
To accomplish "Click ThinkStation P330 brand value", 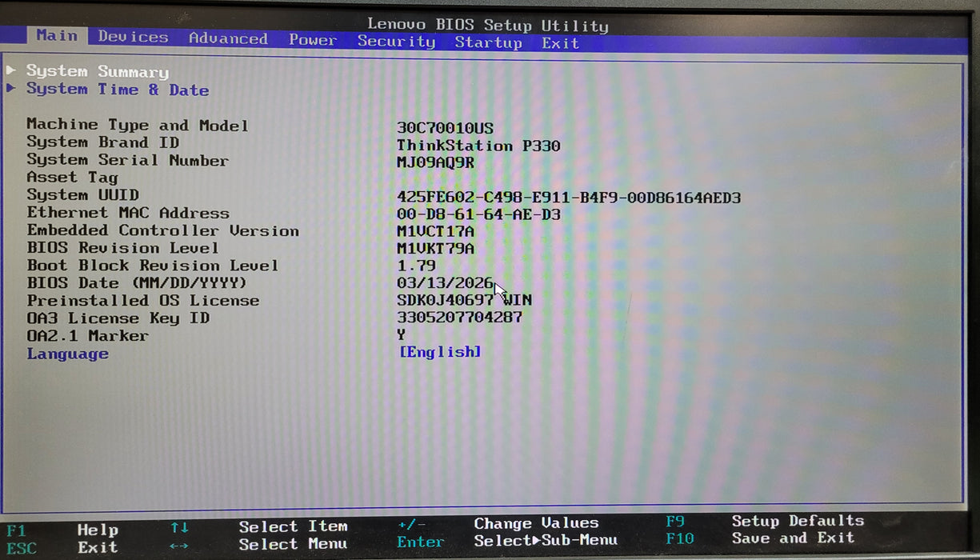I will point(478,146).
